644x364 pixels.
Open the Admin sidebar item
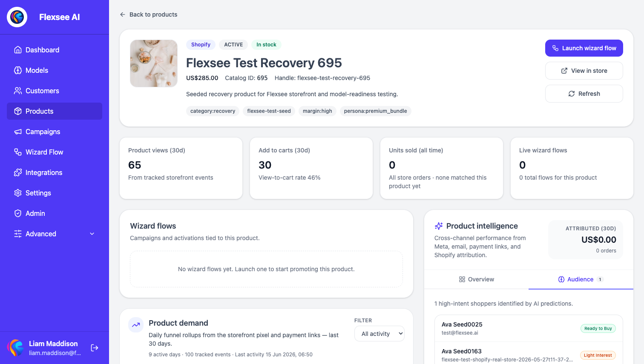point(55,213)
